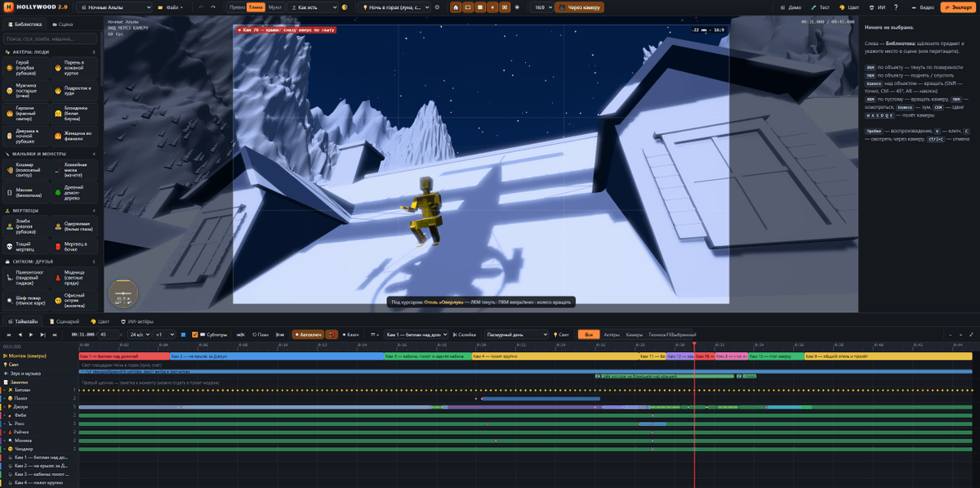Jump to timeline start with the rewind icon
This screenshot has height=488, width=980.
(9, 334)
